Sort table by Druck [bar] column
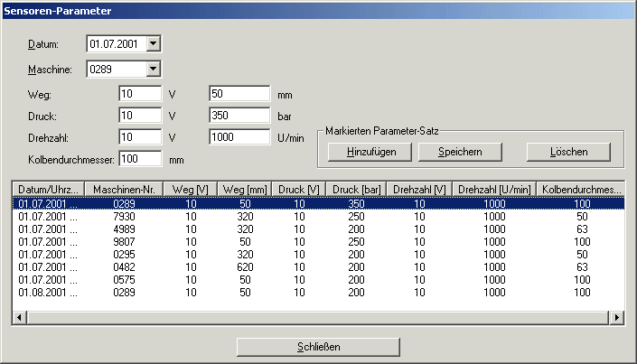The image size is (637, 364). coord(355,189)
